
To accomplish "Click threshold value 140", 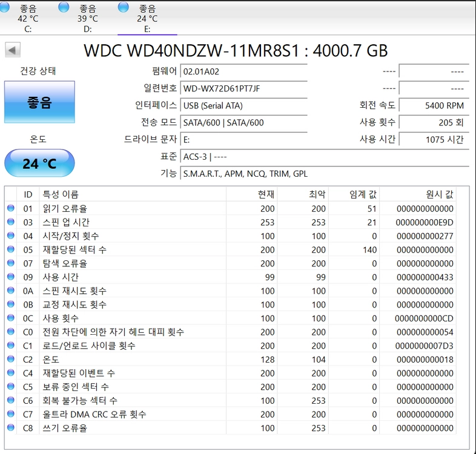I will tap(369, 250).
